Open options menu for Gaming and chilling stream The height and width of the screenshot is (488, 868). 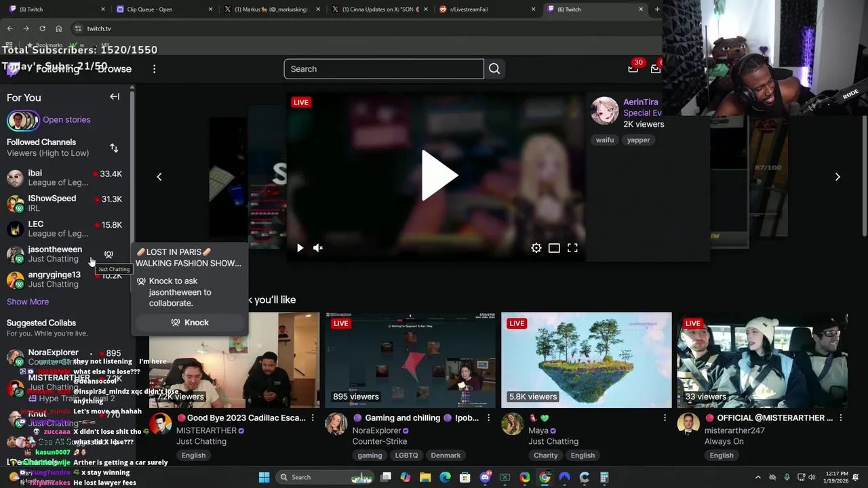488,418
